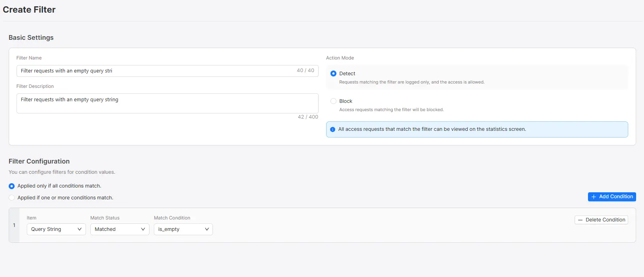Open the Match Condition dropdown
644x277 pixels.
pyautogui.click(x=183, y=229)
